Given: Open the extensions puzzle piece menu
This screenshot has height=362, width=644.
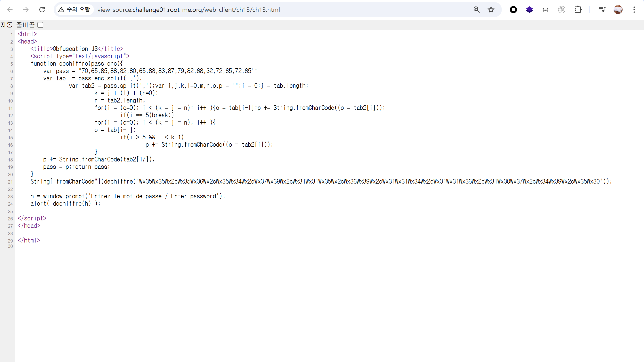Looking at the screenshot, I should (x=578, y=10).
